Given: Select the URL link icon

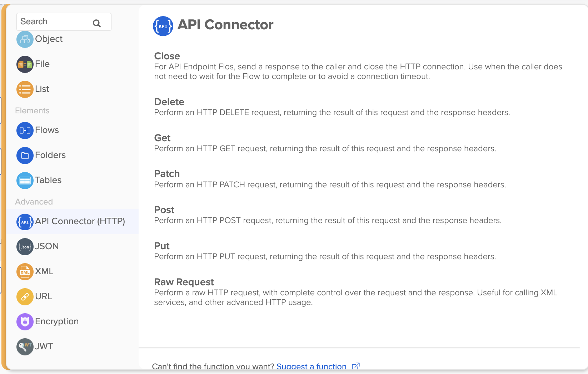Looking at the screenshot, I should (x=25, y=297).
